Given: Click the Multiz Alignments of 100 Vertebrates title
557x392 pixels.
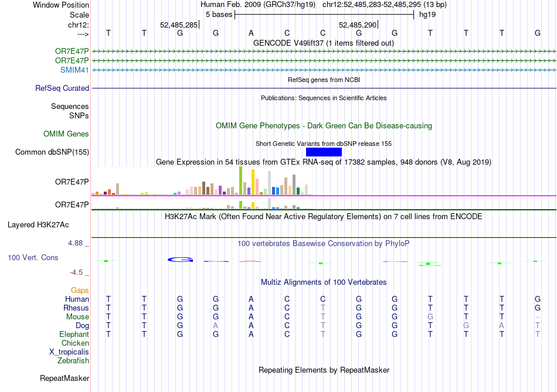Looking at the screenshot, I should point(324,282).
